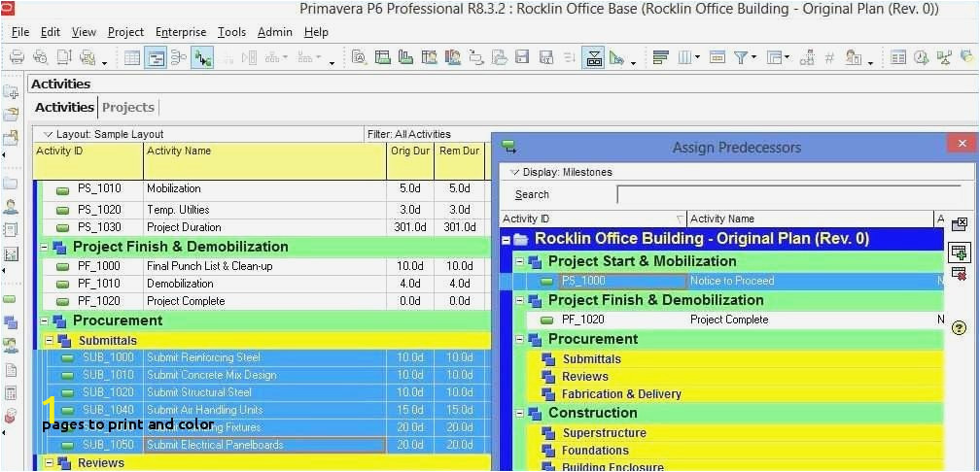Screen dimensions: 980x472
Task: Open the Layout: Sample Layout dropdown
Action: point(103,134)
